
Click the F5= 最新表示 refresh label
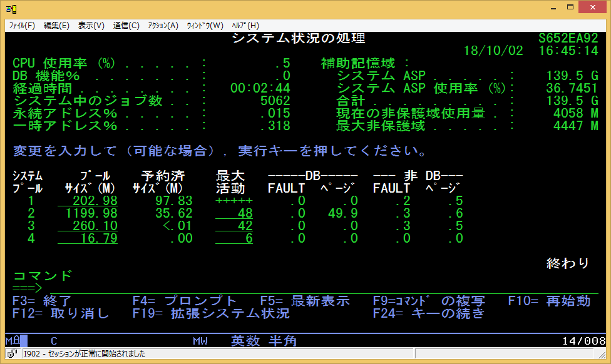pyautogui.click(x=304, y=301)
